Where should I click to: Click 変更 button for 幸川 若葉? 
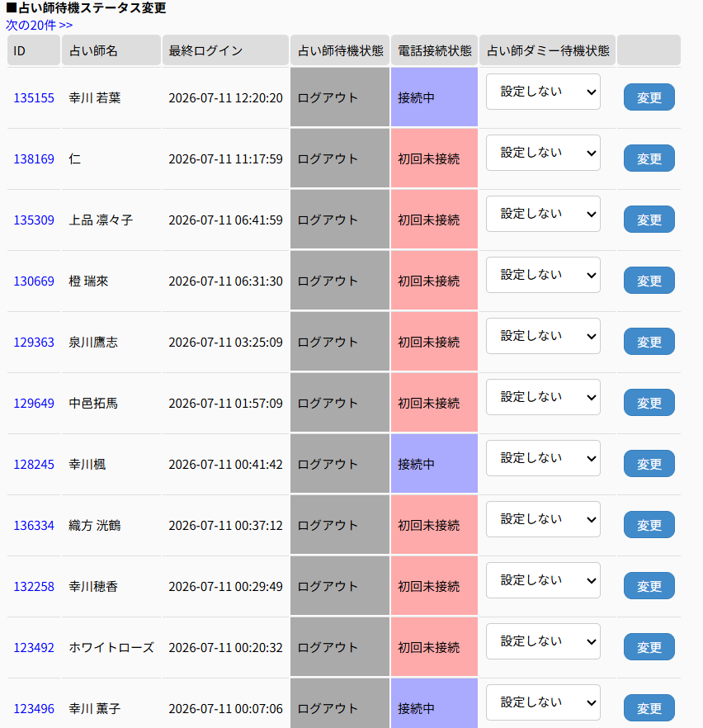649,97
